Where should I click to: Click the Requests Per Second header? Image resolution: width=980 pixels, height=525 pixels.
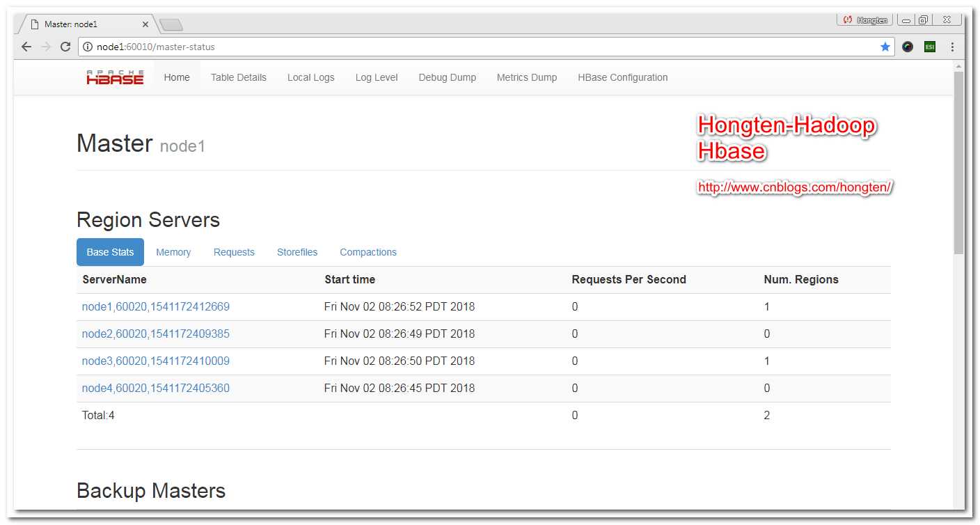point(629,279)
